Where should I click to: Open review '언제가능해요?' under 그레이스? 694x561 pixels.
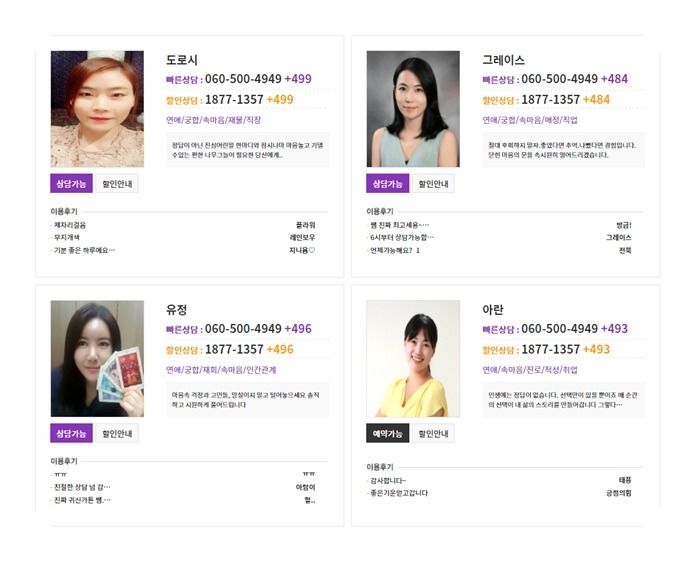[395, 250]
